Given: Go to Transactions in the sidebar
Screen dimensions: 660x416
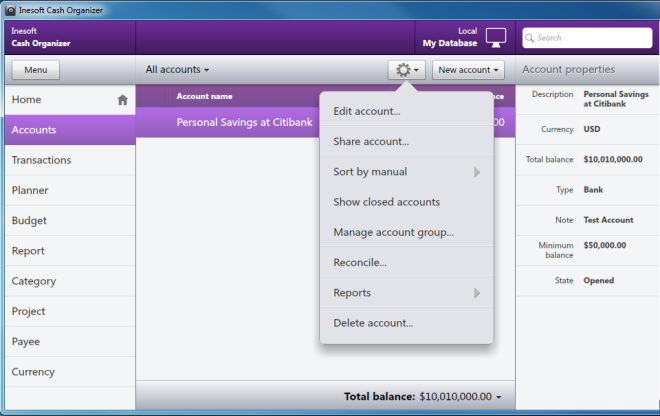Looking at the screenshot, I should pos(70,160).
